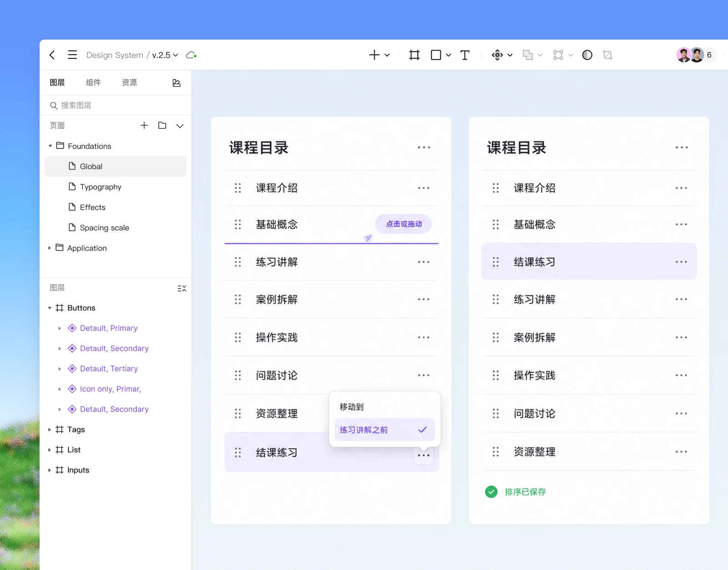Collapse the pages section chevron

[180, 126]
